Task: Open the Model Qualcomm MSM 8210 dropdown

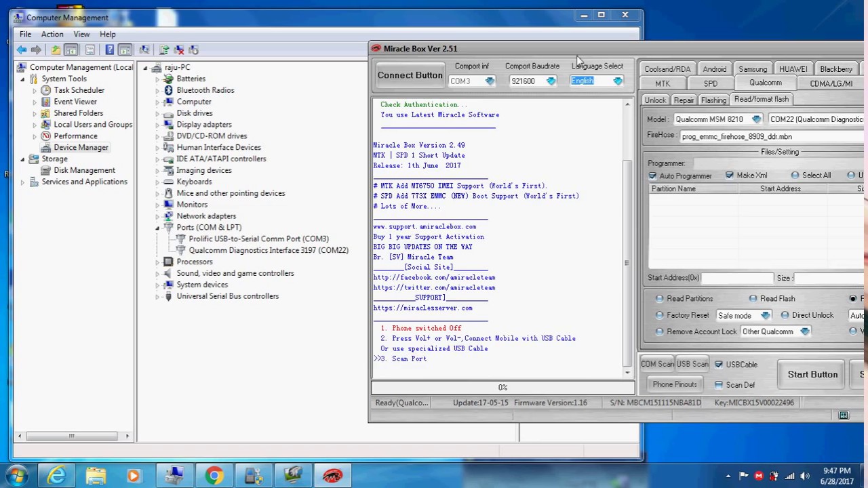Action: (717, 120)
